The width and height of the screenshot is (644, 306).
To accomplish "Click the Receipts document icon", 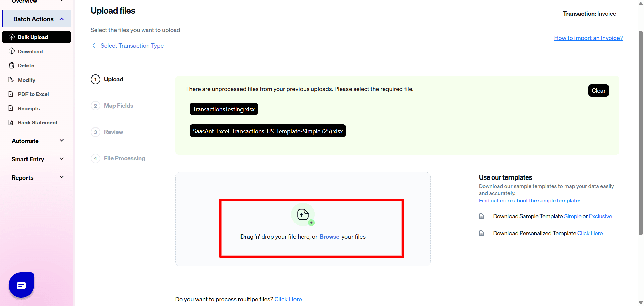I will 11,108.
